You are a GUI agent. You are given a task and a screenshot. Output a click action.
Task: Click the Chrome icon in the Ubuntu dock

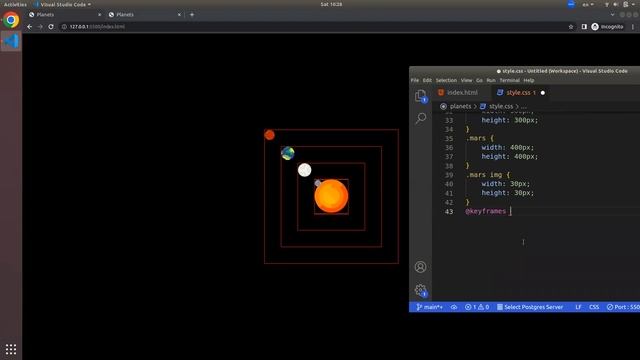coord(11,20)
